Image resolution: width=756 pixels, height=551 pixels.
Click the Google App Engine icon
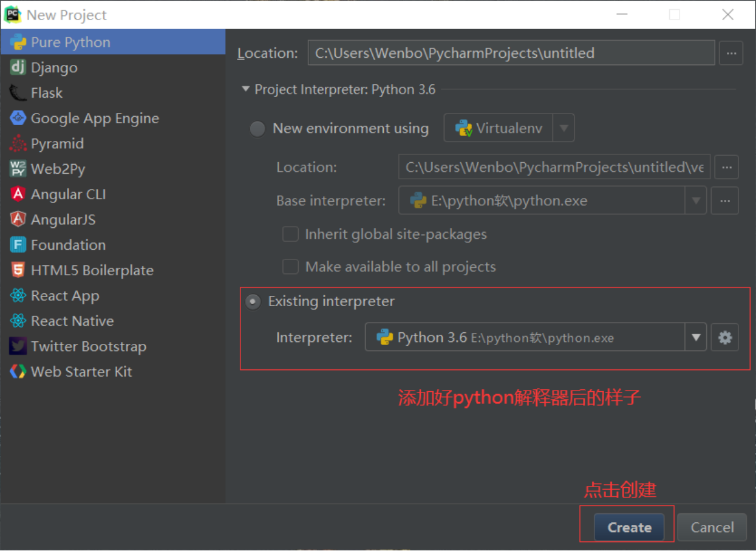pos(18,118)
